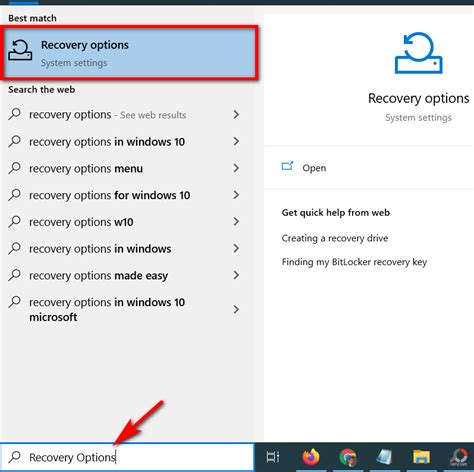Expand chevron for 'See web results' row
This screenshot has width=474, height=472.
click(x=236, y=115)
